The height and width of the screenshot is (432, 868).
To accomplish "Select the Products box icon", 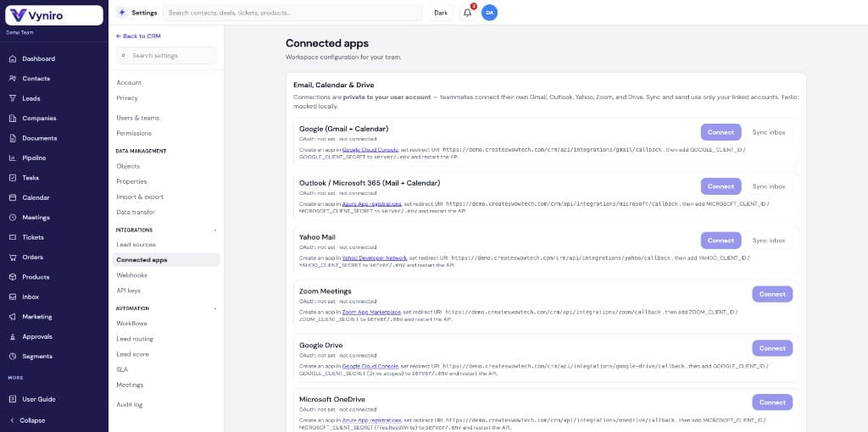I will point(13,277).
